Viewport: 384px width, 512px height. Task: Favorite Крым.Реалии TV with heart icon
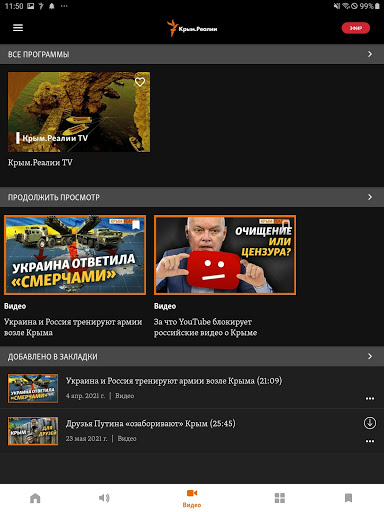coord(140,82)
